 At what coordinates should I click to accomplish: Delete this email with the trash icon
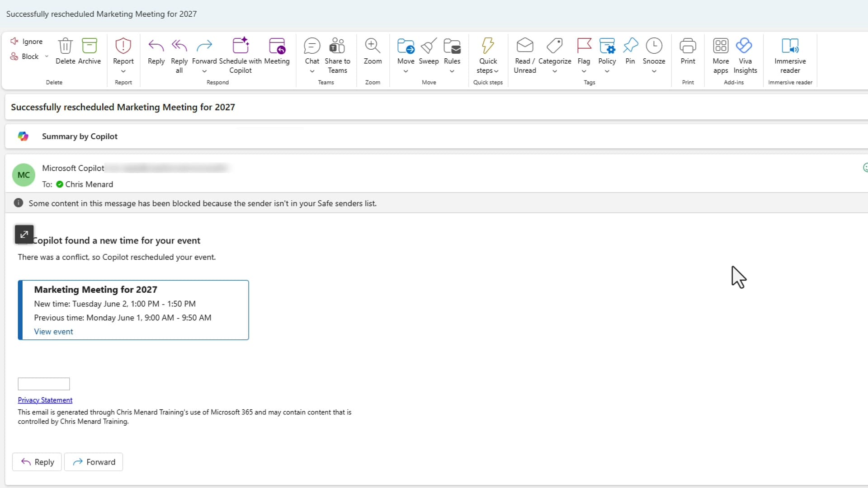point(66,46)
